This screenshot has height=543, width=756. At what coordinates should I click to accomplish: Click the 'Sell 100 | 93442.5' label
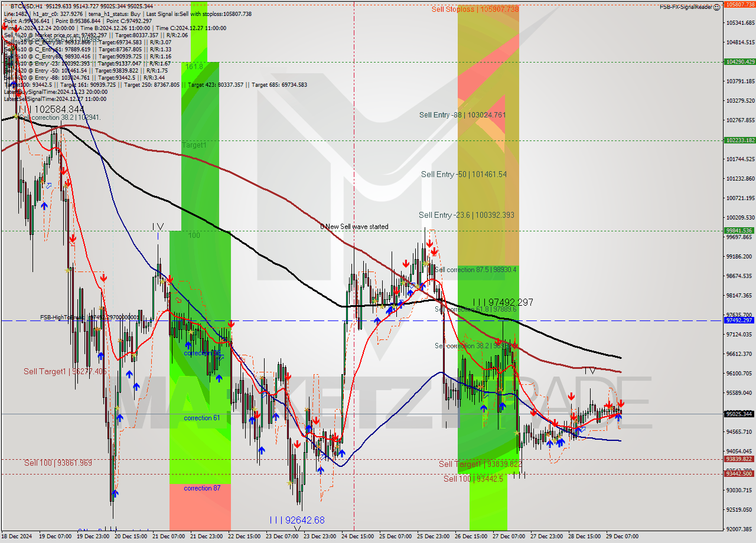(473, 478)
